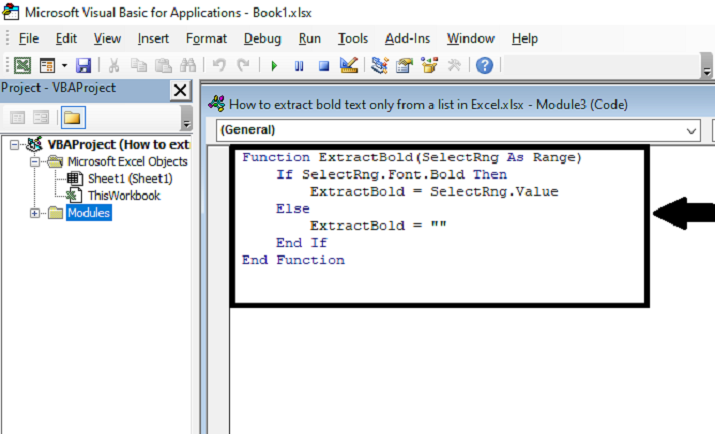Select VBAProject root tree item

[x=118, y=145]
